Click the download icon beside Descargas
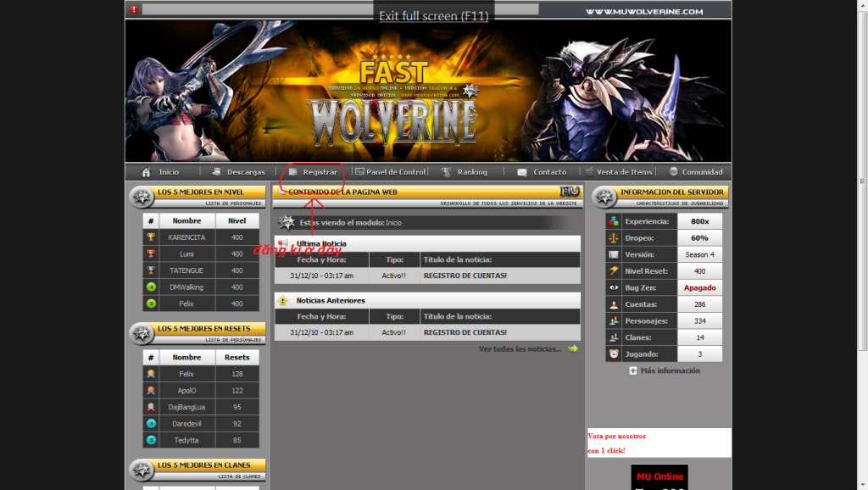The height and width of the screenshot is (490, 868). point(216,172)
